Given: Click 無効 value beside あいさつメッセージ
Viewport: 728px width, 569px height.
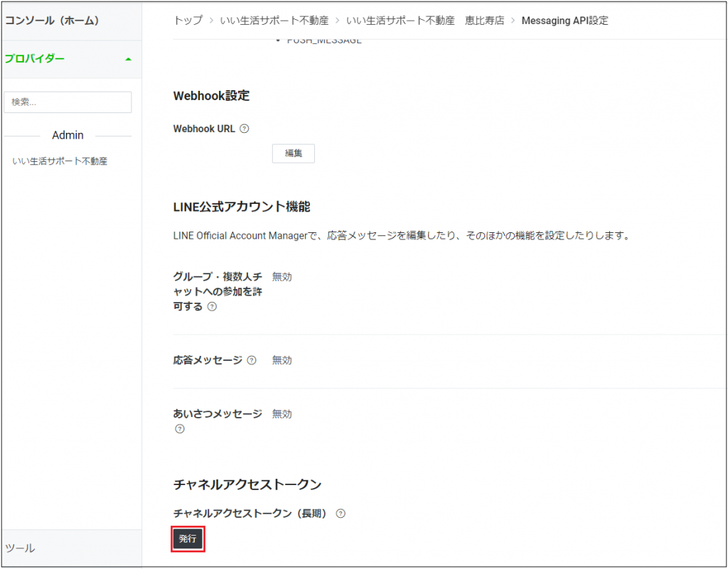Looking at the screenshot, I should pos(282,414).
